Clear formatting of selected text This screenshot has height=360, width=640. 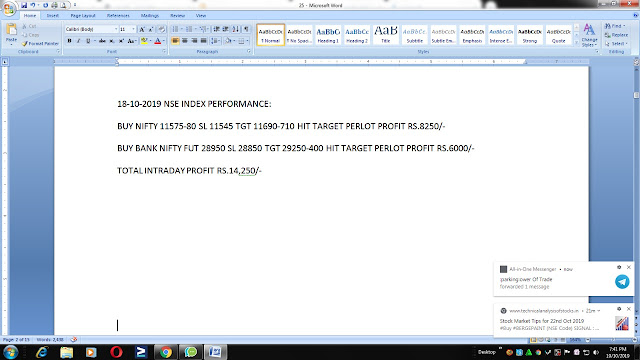coord(162,29)
